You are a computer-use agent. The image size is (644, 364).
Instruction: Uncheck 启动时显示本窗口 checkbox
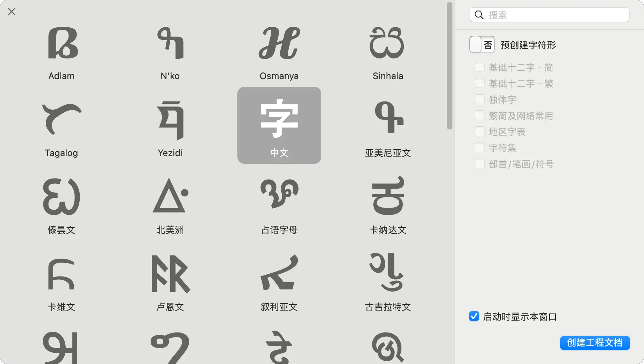[474, 316]
